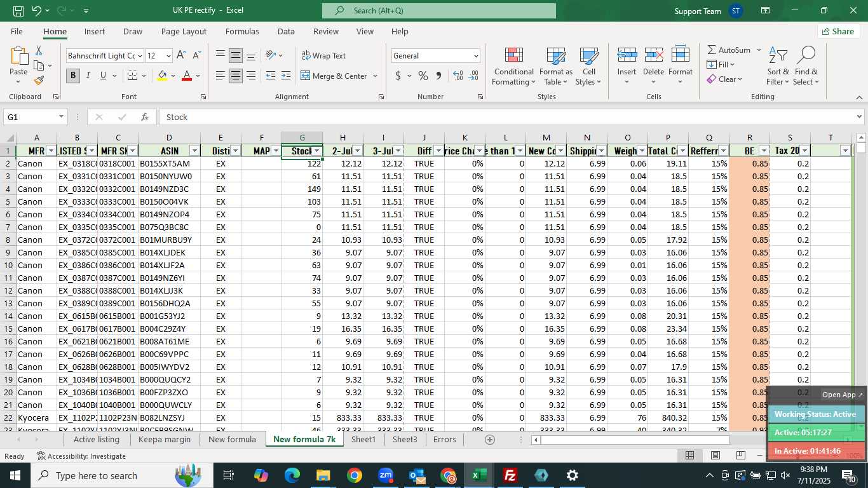Apply red font color
868x488 pixels.
point(187,76)
